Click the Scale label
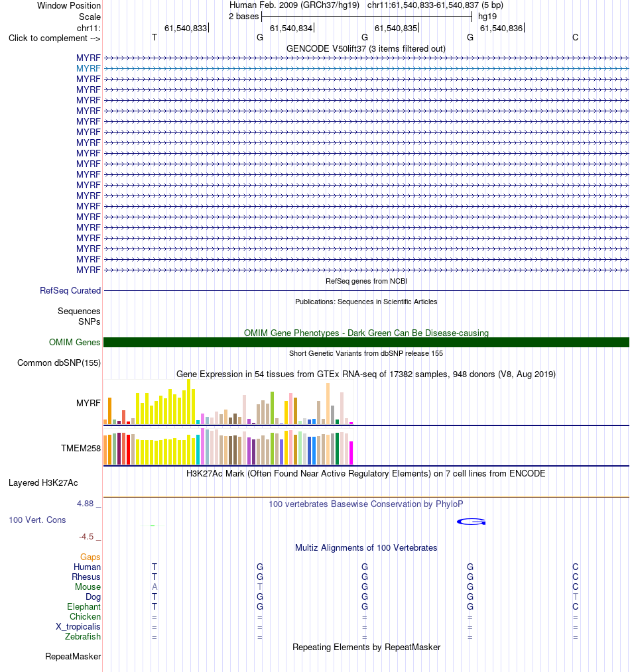Viewport: 630px width, 672px height. (x=90, y=17)
